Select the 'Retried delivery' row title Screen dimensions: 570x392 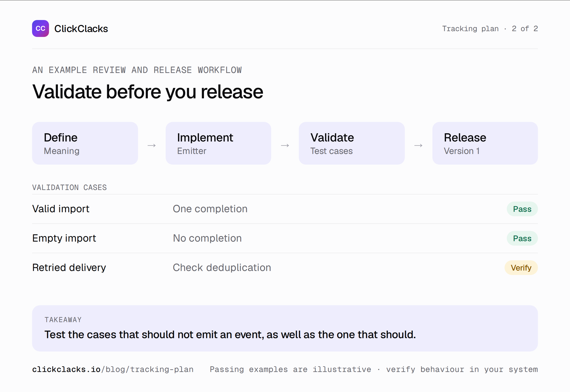(69, 267)
